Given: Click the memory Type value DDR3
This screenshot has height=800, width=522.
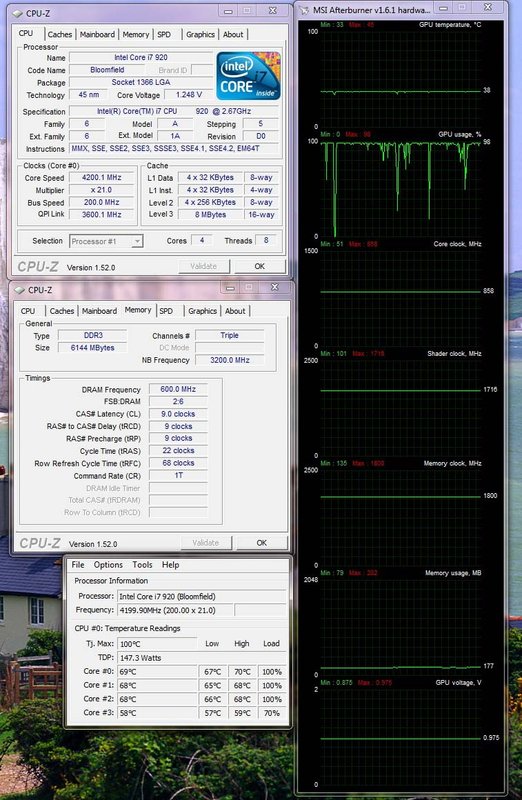Looking at the screenshot, I should (x=93, y=336).
